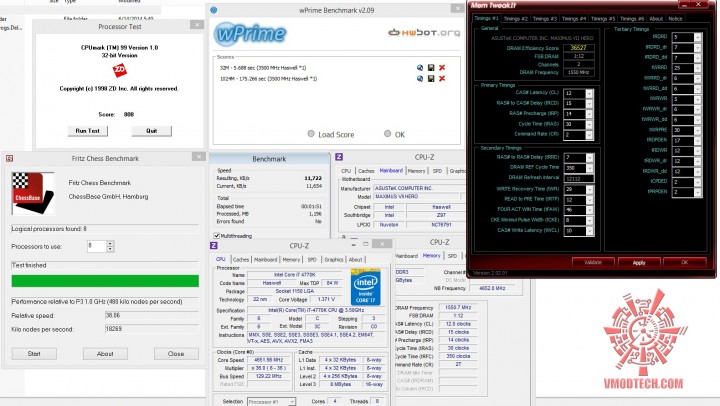Switch to Timings #2 tab in MemTweakIt

[516, 19]
